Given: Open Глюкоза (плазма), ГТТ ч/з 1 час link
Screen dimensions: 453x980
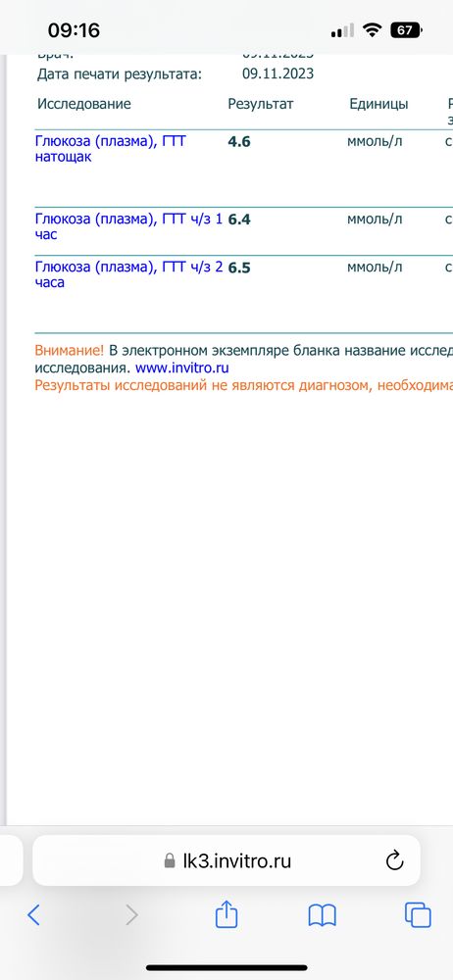Looking at the screenshot, I should point(128,226).
